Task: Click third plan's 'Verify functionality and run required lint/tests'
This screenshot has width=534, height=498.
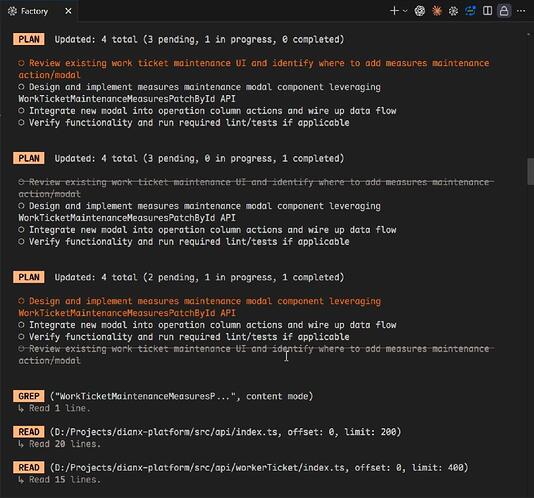Action: 184,337
